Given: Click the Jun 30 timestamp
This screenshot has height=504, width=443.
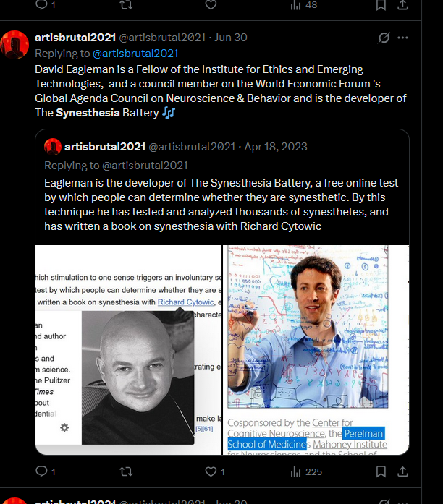Looking at the screenshot, I should coord(231,38).
